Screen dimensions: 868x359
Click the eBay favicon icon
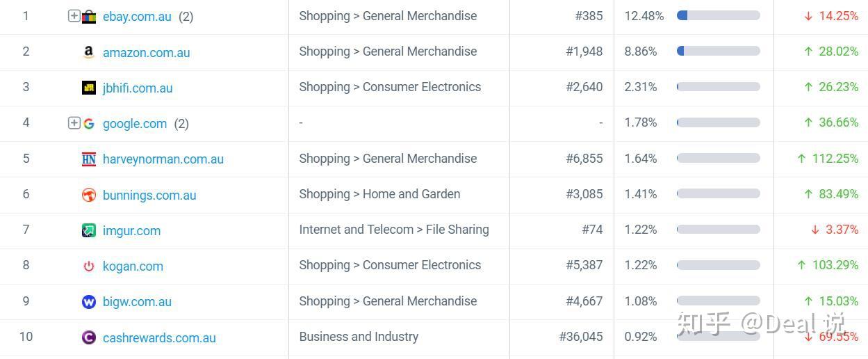pyautogui.click(x=89, y=17)
